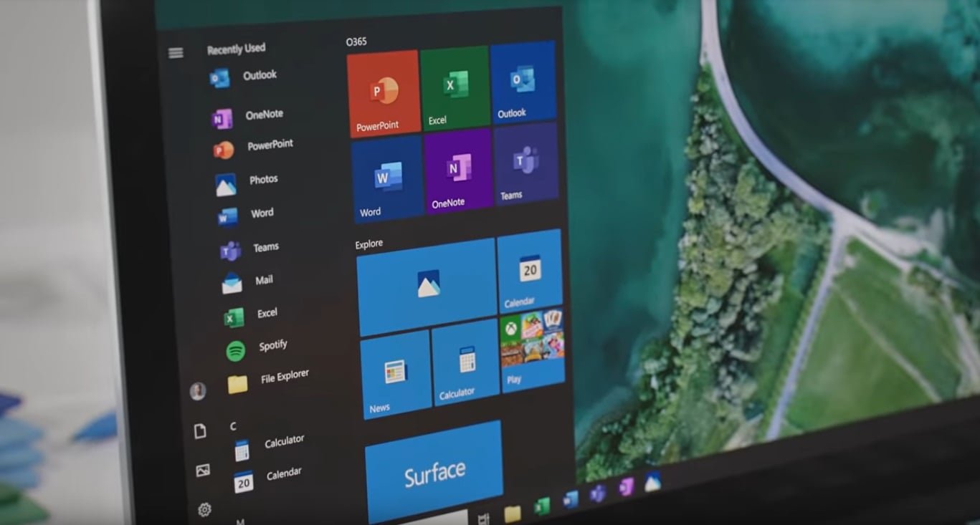Open the Play games tile

(x=532, y=351)
